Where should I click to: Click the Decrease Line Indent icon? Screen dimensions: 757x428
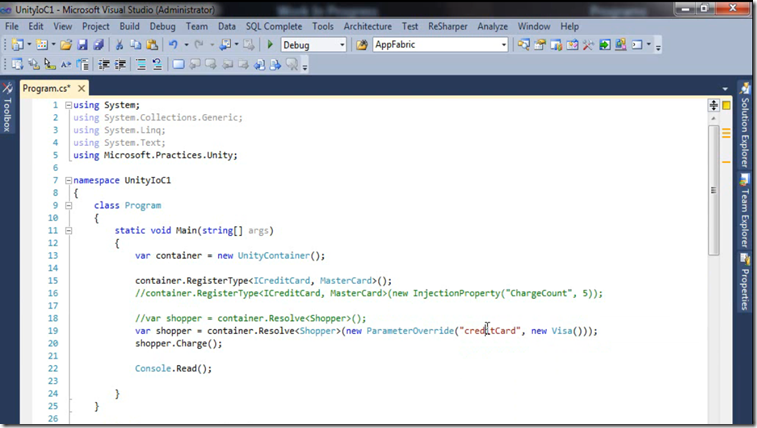coord(104,64)
